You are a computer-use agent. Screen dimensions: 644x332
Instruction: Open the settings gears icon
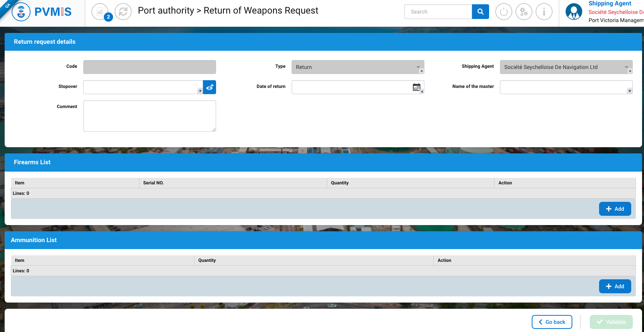point(524,12)
